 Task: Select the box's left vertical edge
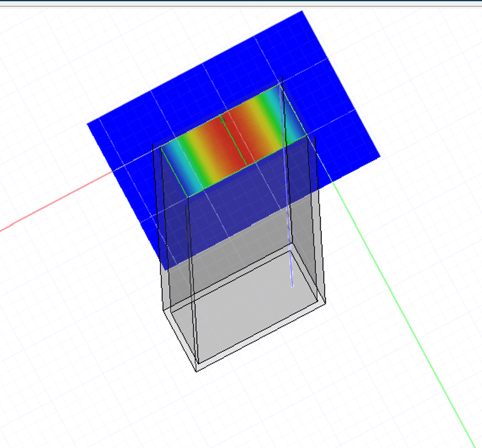pos(158,242)
